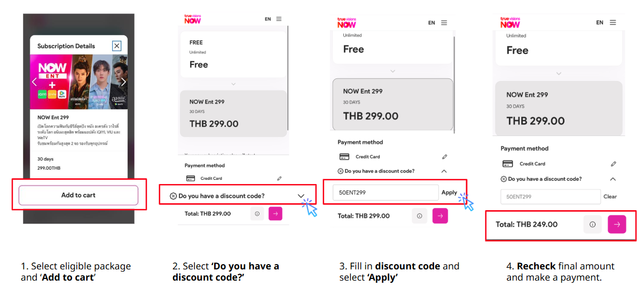Open hamburger menu in the step 2 screen
The image size is (644, 303).
pos(279,19)
